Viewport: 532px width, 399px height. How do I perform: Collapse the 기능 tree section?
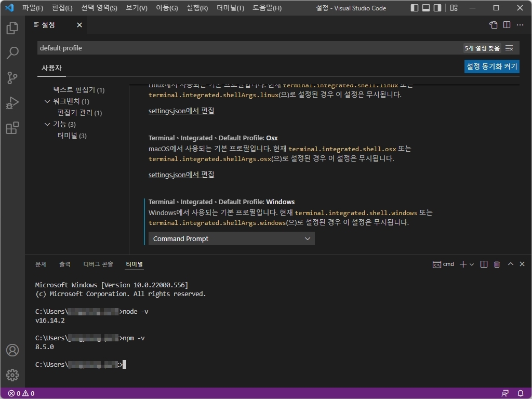click(47, 124)
